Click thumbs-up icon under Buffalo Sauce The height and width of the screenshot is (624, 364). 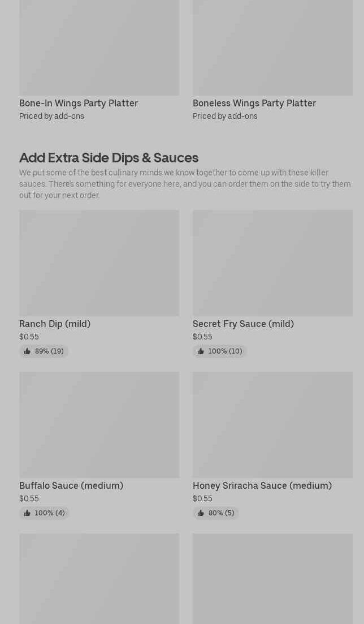pos(27,513)
